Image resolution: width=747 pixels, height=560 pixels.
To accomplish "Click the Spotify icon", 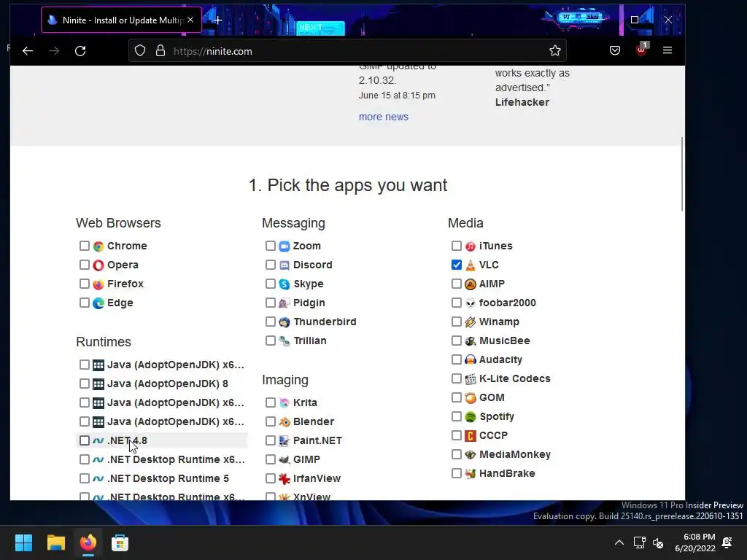I will click(x=471, y=417).
